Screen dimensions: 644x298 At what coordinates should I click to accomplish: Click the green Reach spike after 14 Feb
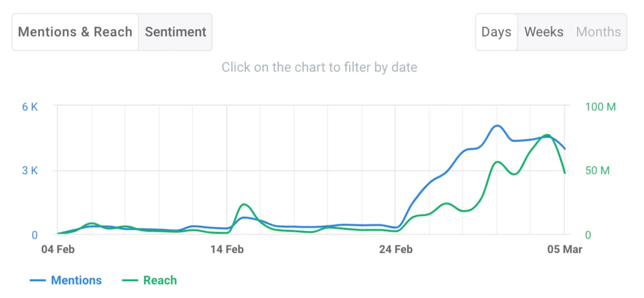(x=243, y=204)
